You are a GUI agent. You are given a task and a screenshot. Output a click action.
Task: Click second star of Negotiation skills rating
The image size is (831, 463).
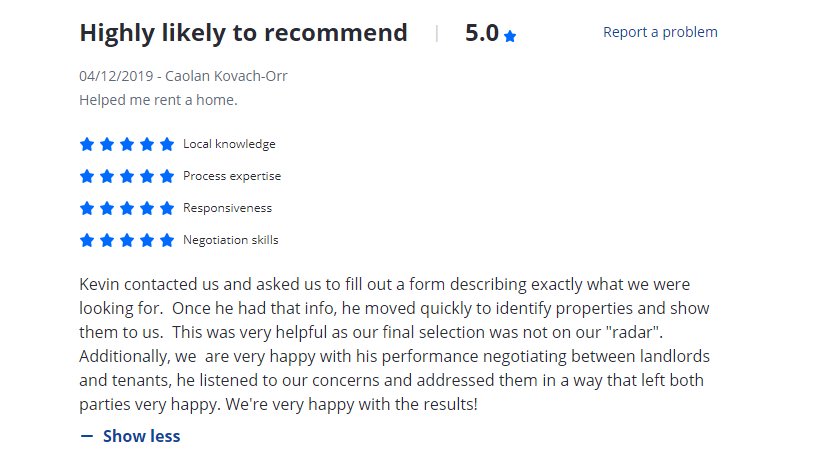[x=107, y=240]
